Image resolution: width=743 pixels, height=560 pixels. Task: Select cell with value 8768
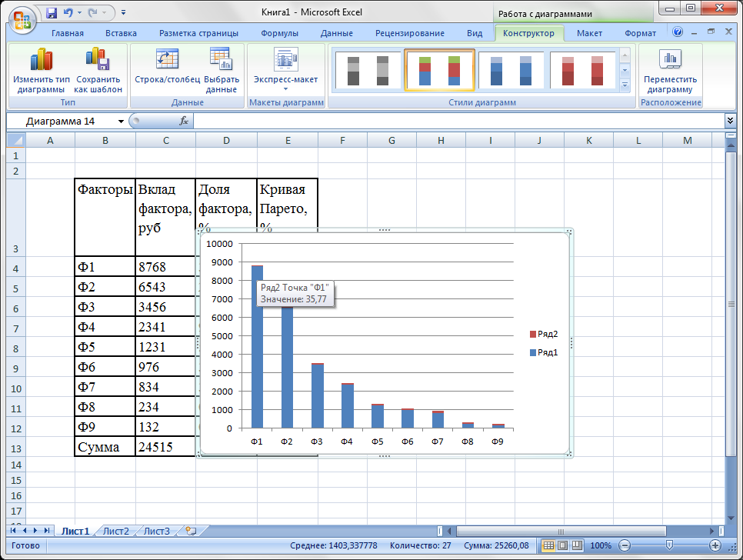click(165, 267)
